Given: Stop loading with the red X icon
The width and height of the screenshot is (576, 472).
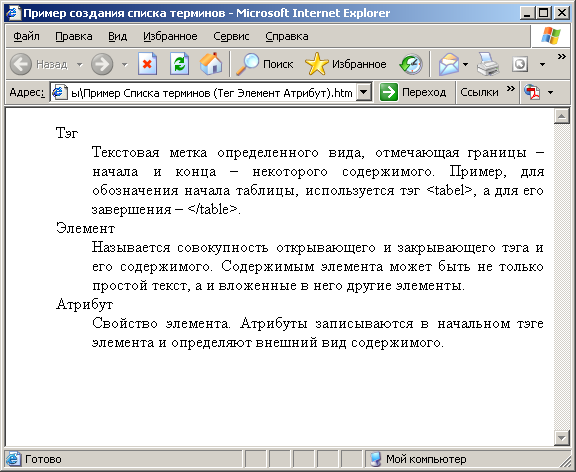Looking at the screenshot, I should [x=147, y=64].
